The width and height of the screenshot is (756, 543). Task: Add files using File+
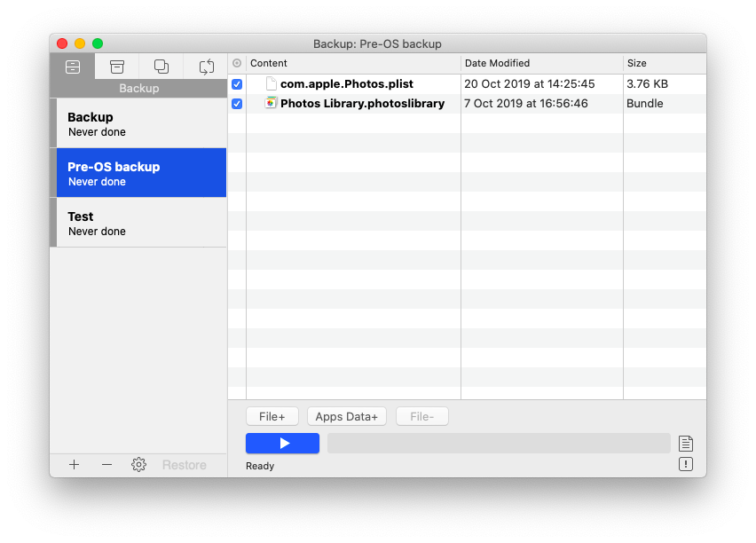pos(272,415)
